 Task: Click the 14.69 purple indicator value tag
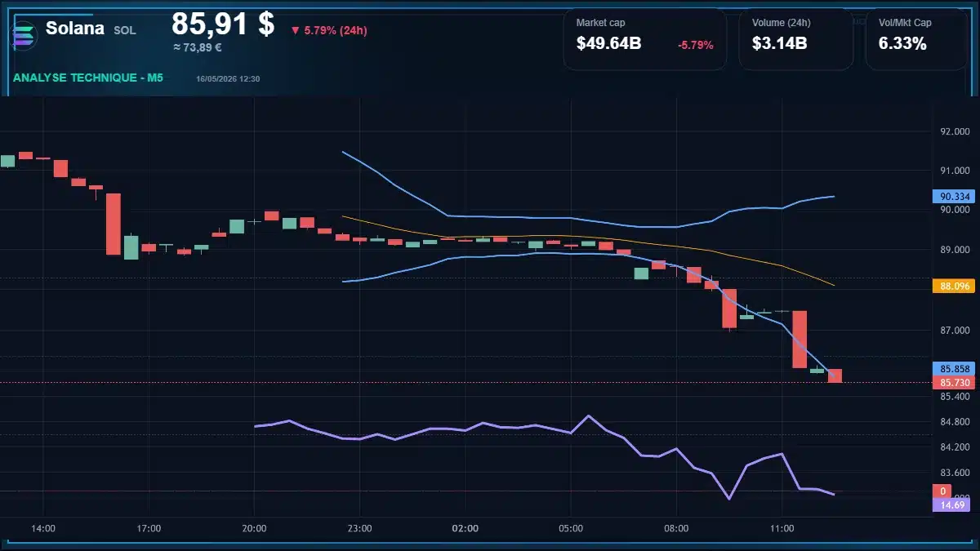[952, 505]
